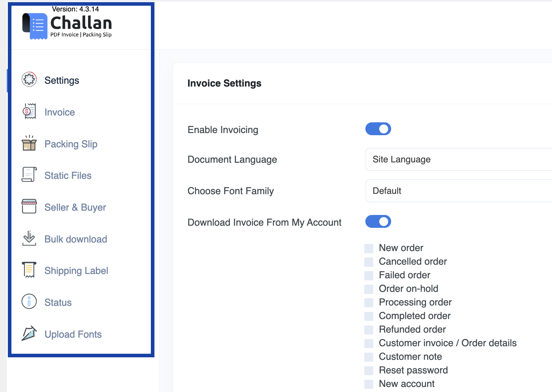Click the Bulk download arrow icon
This screenshot has width=552, height=392.
(29, 238)
